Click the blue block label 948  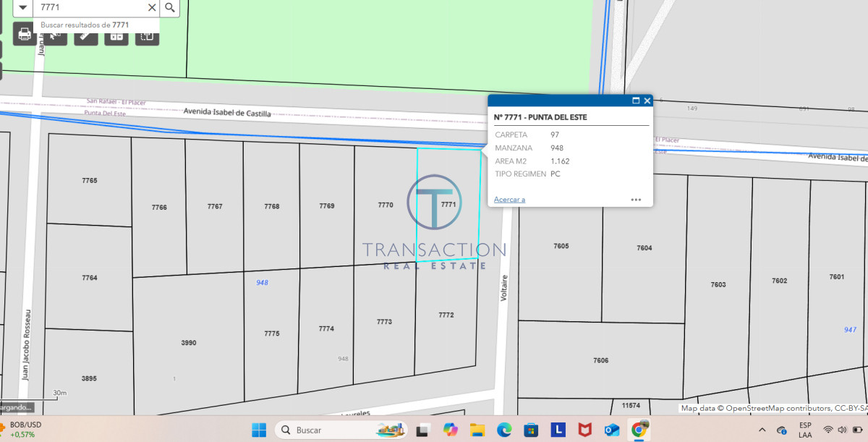pos(262,283)
